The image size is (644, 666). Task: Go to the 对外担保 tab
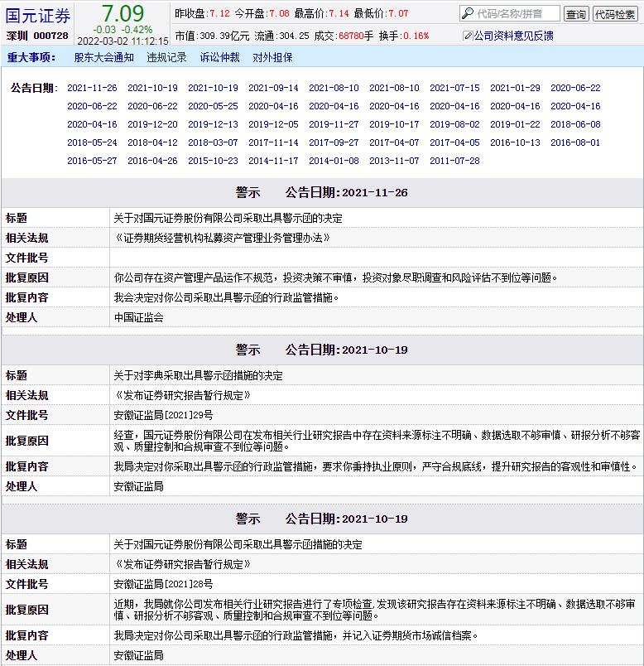coord(272,57)
